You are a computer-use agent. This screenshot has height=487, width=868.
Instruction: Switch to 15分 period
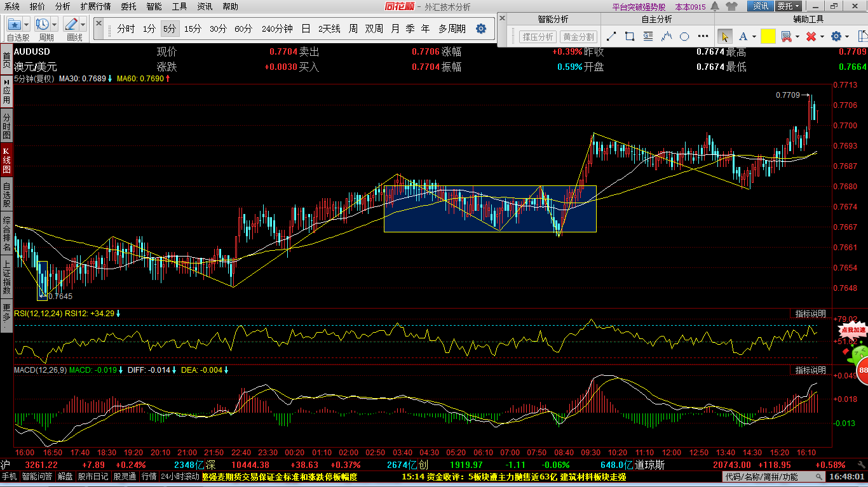coord(193,29)
